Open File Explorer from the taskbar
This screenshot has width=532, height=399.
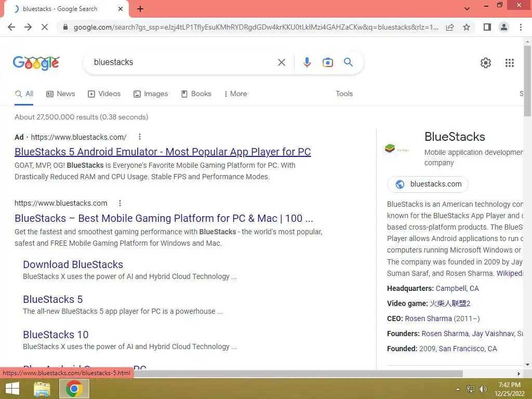pyautogui.click(x=42, y=389)
